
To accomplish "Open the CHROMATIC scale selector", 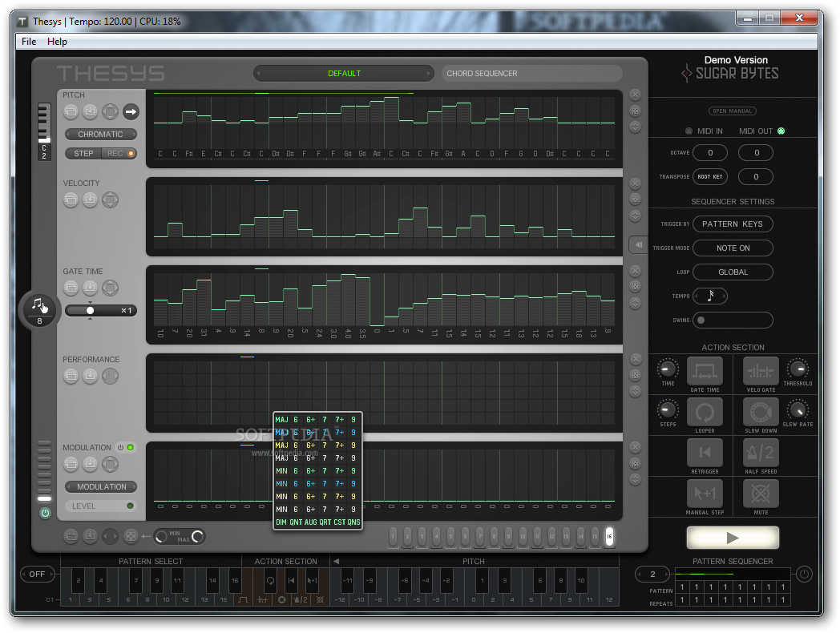I will coord(101,135).
